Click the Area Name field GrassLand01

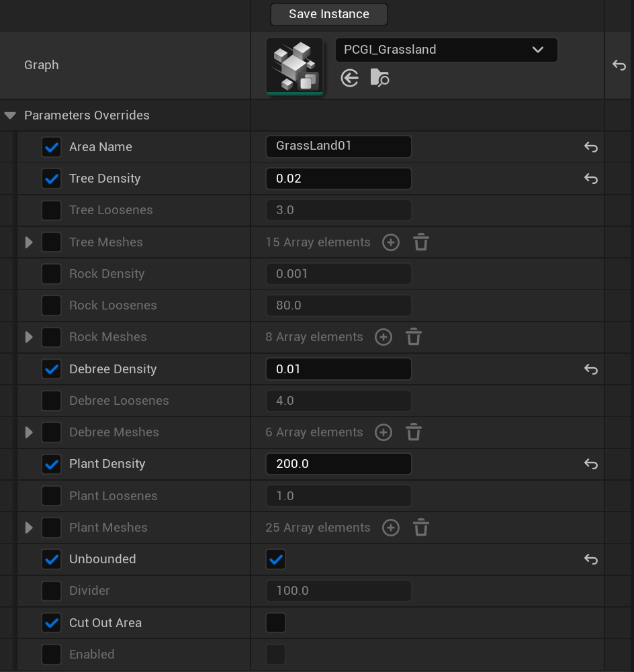(338, 146)
